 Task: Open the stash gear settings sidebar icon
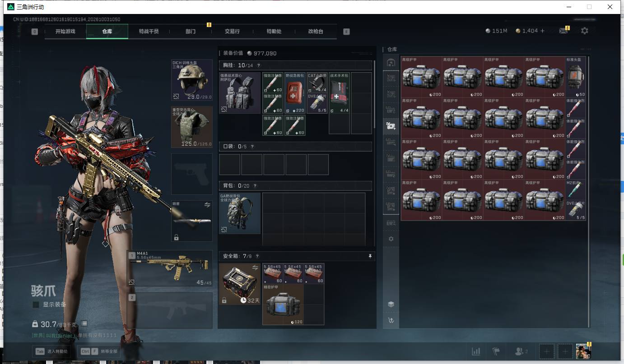click(391, 239)
